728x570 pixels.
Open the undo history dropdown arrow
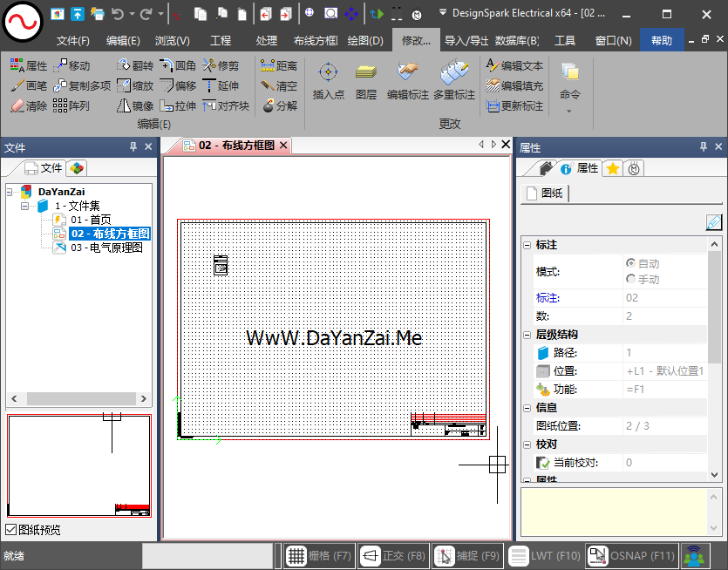click(132, 14)
